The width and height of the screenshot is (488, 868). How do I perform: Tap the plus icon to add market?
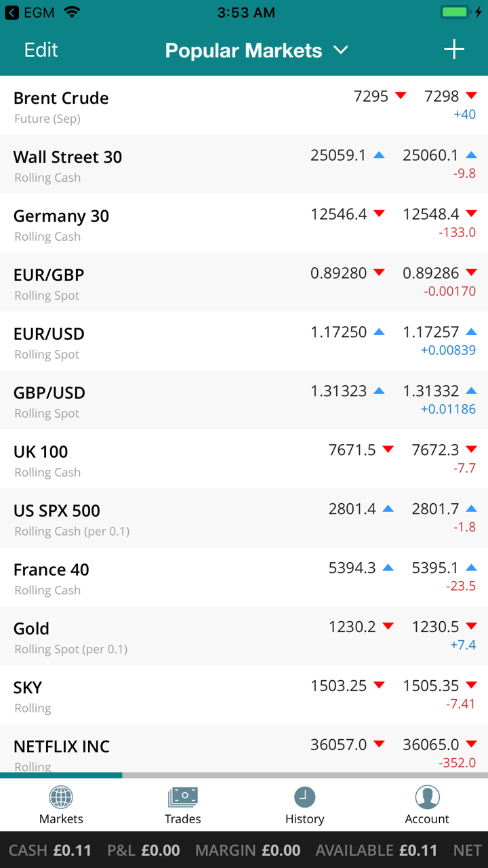pos(453,50)
